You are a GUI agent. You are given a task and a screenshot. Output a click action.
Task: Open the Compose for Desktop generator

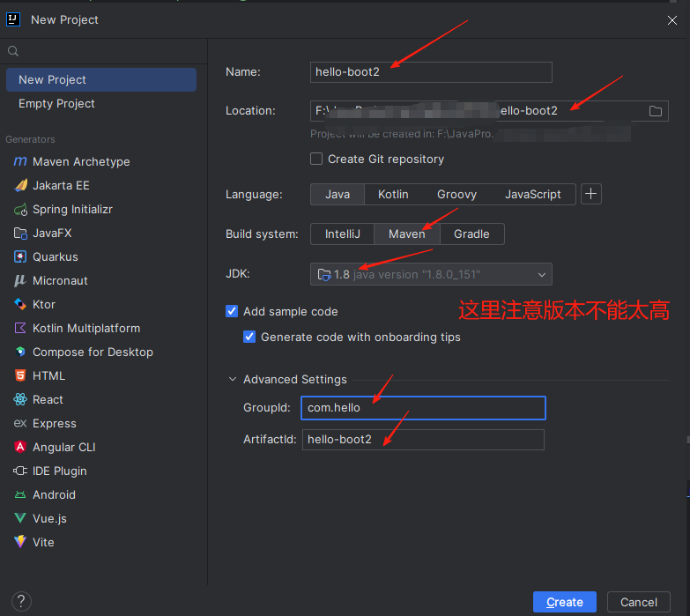pyautogui.click(x=101, y=352)
